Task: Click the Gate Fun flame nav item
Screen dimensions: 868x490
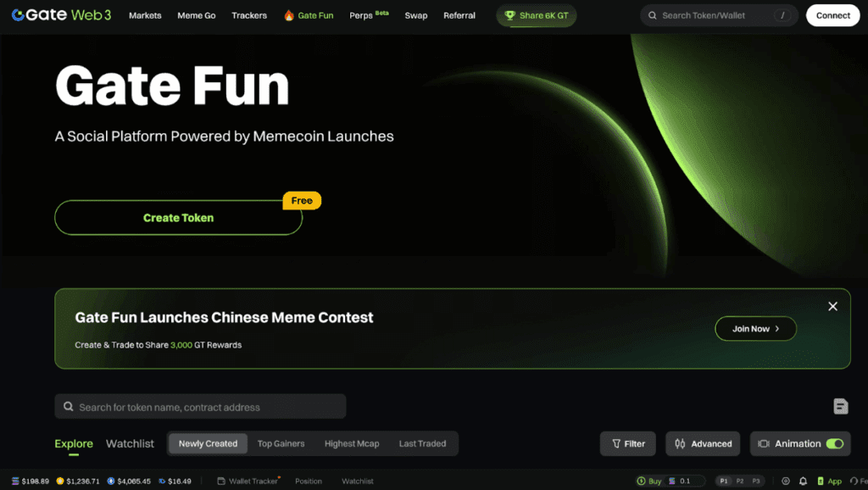Action: [x=309, y=15]
